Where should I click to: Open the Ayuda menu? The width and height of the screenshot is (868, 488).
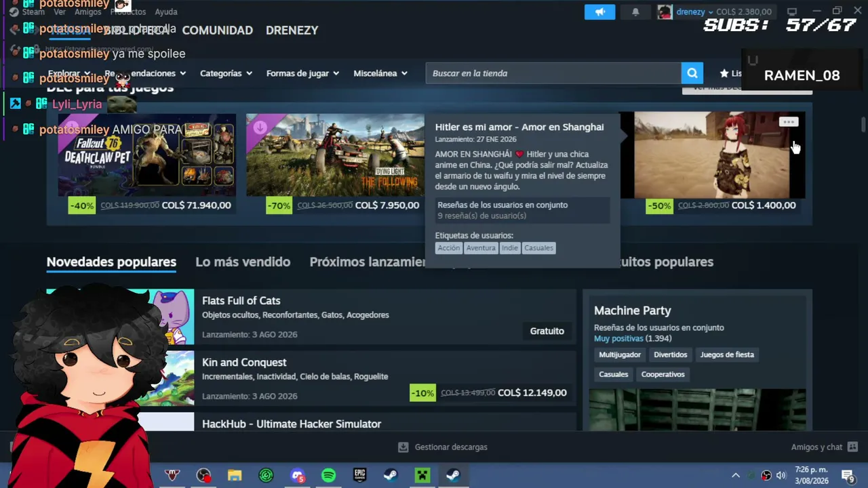(x=166, y=12)
